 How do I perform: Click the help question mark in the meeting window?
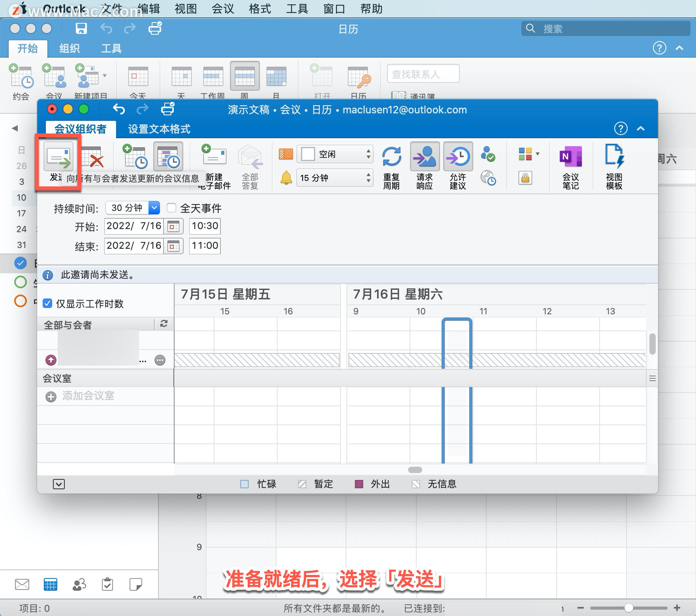tap(621, 128)
